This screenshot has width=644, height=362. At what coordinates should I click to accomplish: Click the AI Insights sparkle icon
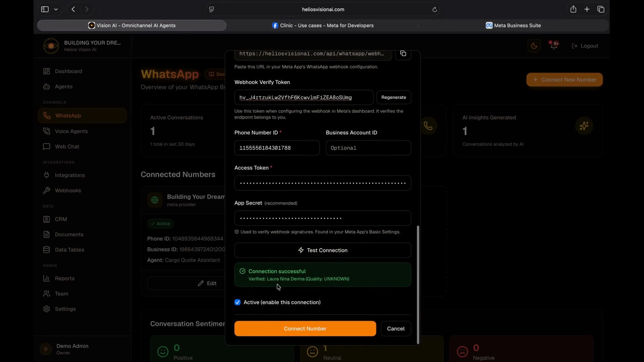(x=584, y=126)
